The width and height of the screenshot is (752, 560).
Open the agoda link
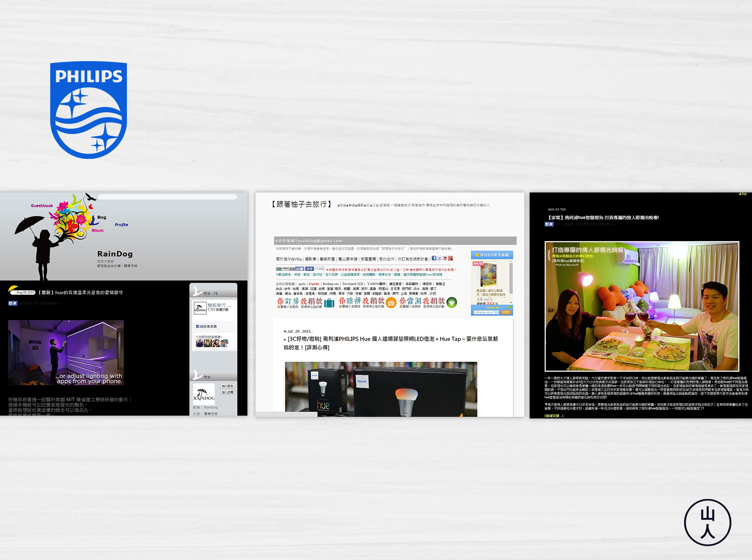(x=302, y=284)
